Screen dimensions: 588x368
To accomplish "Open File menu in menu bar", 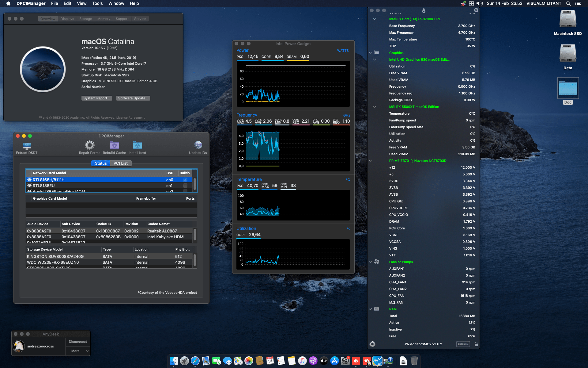I will click(x=55, y=3).
